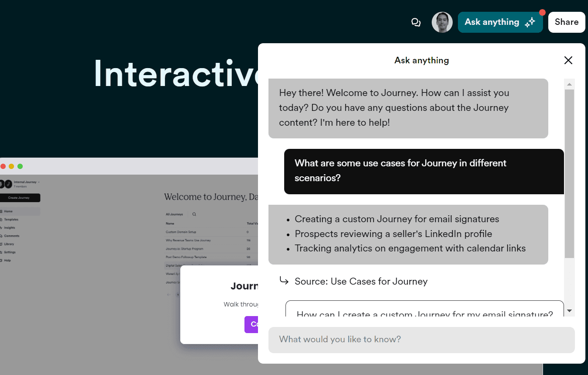Click the user profile avatar
The height and width of the screenshot is (375, 588).
(x=442, y=22)
